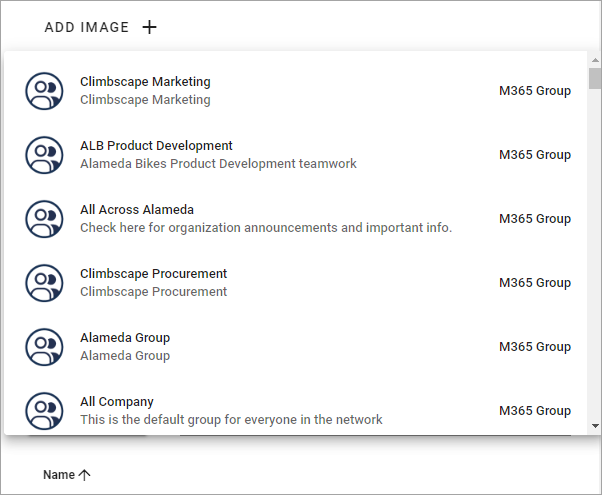Select the ALB Product Development title

(156, 146)
